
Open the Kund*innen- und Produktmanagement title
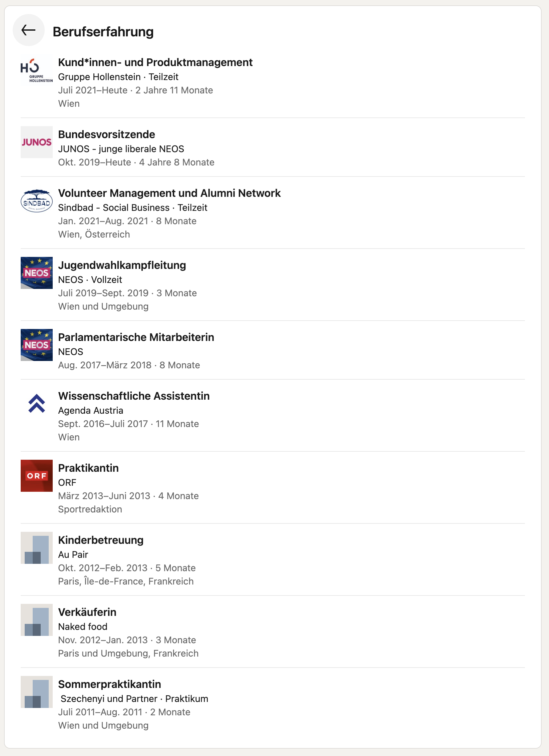pyautogui.click(x=155, y=62)
